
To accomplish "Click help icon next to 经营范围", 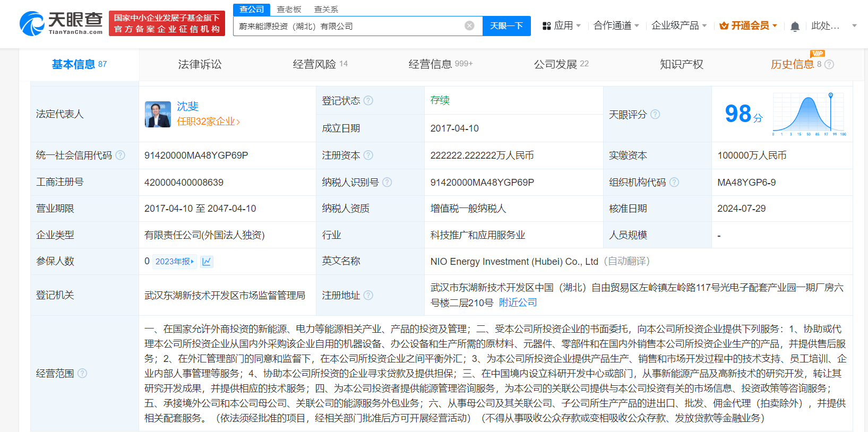I will pos(82,373).
